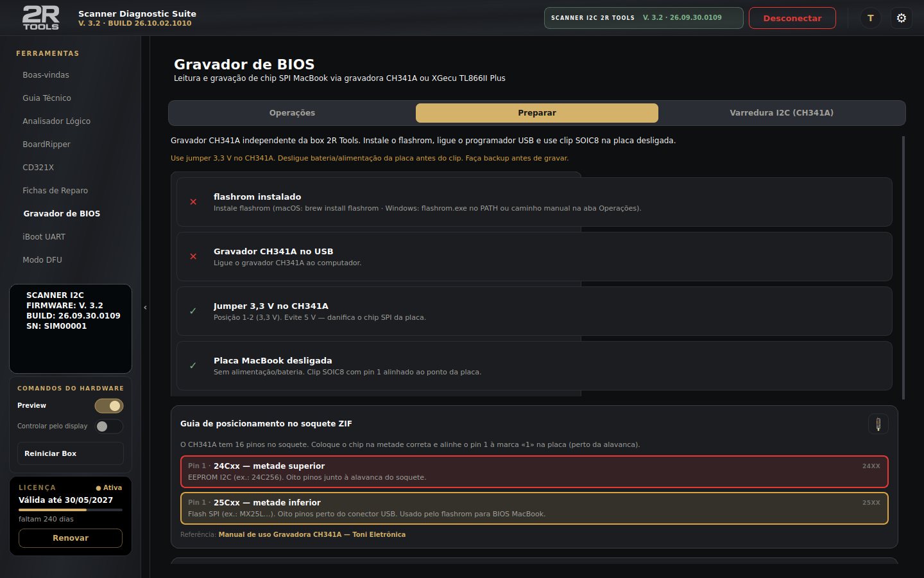The height and width of the screenshot is (578, 924).
Task: Select the 24Cxx metade superior card
Action: [x=535, y=471]
